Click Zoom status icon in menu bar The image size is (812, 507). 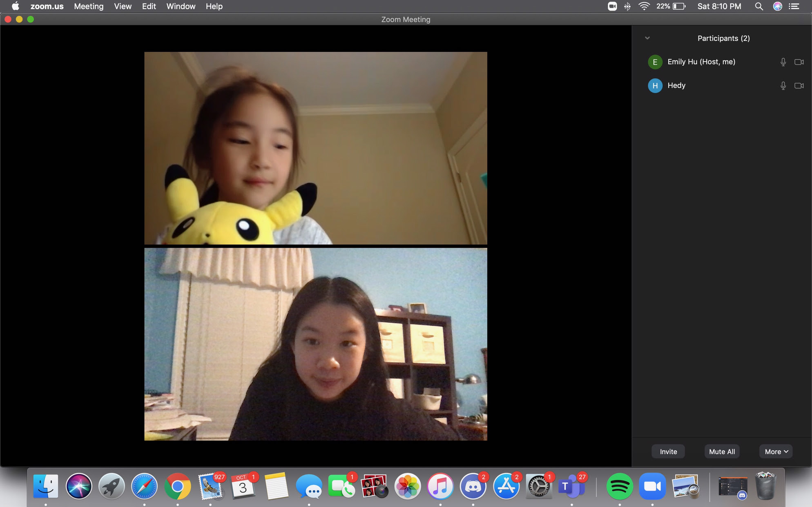click(x=612, y=6)
